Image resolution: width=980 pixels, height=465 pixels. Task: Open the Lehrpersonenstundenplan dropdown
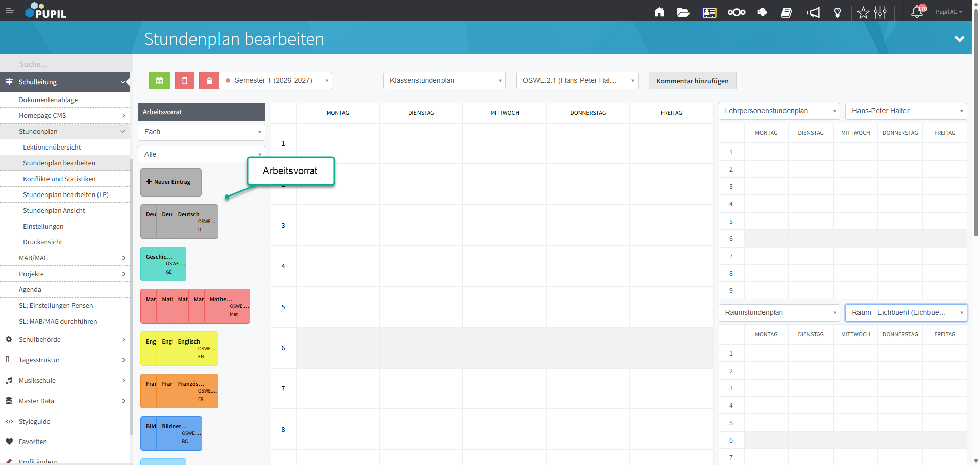coord(779,111)
